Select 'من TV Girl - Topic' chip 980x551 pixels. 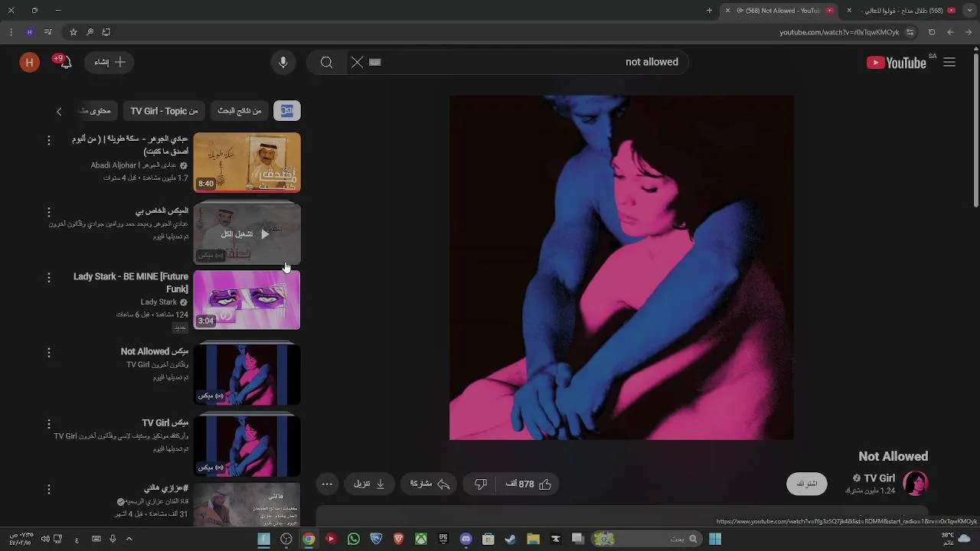(x=164, y=111)
